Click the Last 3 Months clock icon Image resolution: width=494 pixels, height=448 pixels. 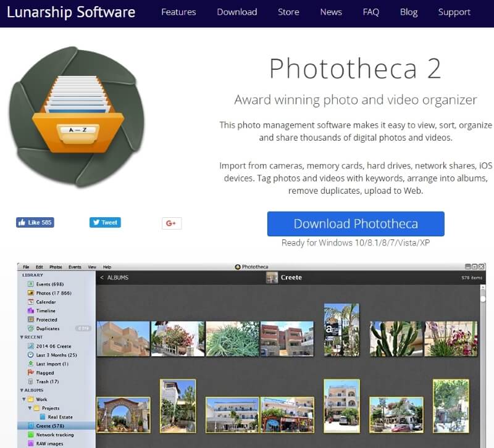pos(30,355)
